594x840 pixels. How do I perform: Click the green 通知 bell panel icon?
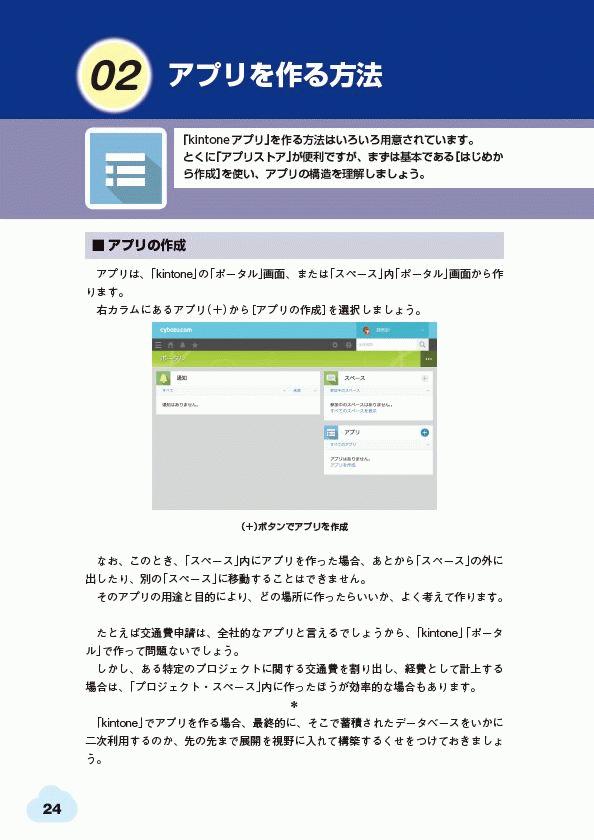tap(163, 378)
